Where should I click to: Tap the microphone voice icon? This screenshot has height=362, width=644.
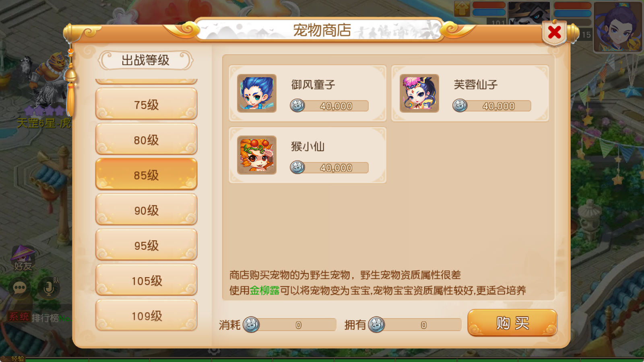[x=49, y=288]
